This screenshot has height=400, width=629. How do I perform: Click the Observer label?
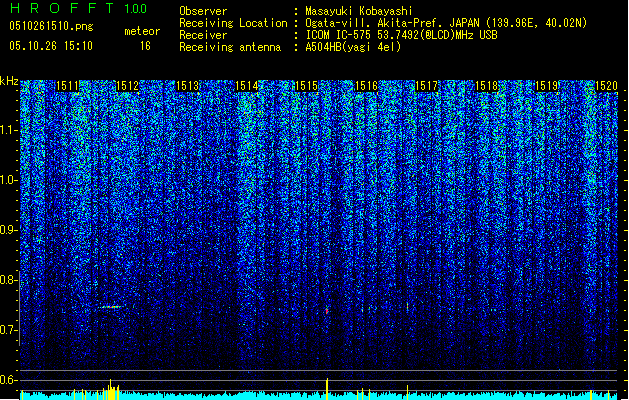pyautogui.click(x=203, y=11)
